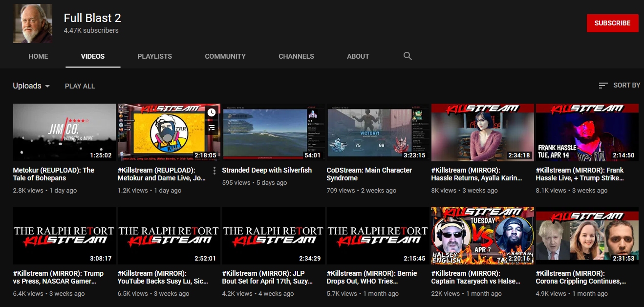Click the Victory 75-66 CoDStream thumbnail
Viewport: 644px width, 307px height.
378,132
